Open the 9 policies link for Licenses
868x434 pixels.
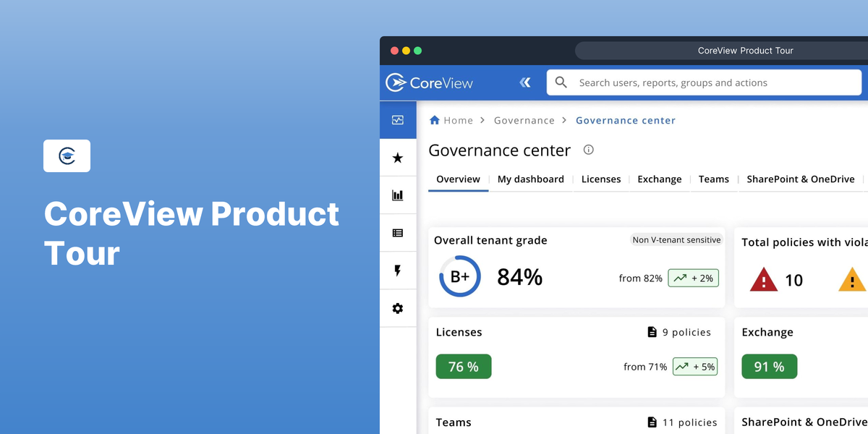(678, 332)
